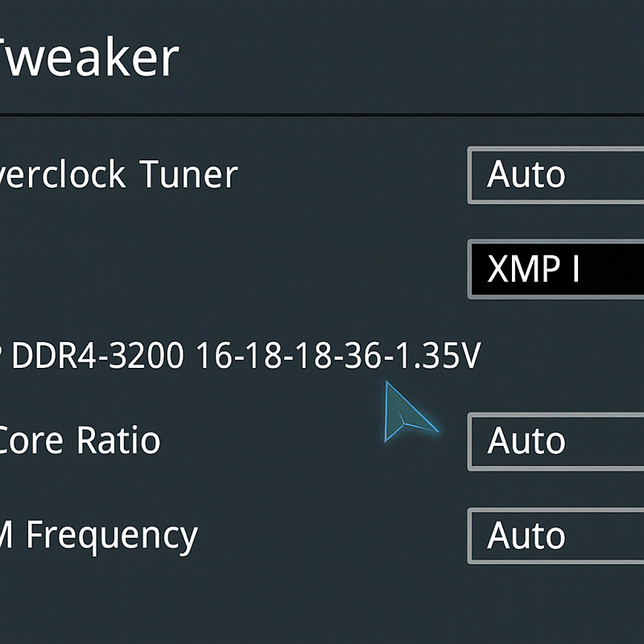Open the Overclock Tuner Auto dropdown
This screenshot has height=644, width=644.
point(557,175)
